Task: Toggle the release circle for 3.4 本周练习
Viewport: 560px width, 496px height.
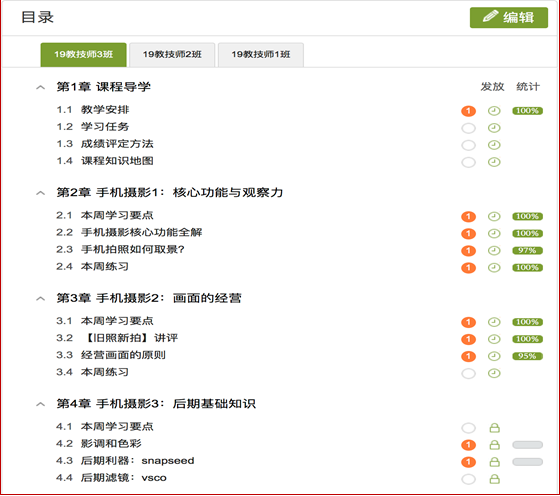Action: (x=468, y=373)
